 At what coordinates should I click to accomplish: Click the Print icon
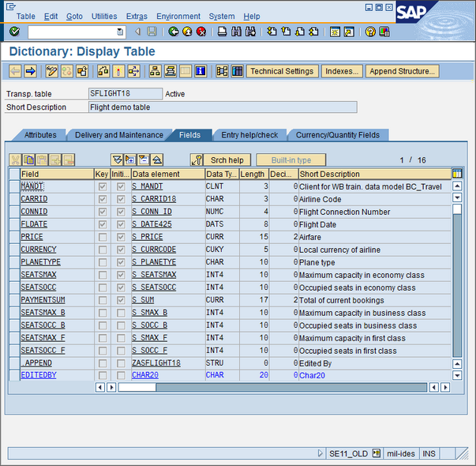[x=223, y=32]
